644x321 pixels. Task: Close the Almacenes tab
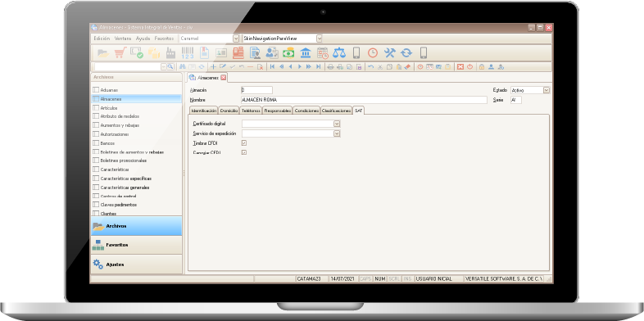click(223, 77)
